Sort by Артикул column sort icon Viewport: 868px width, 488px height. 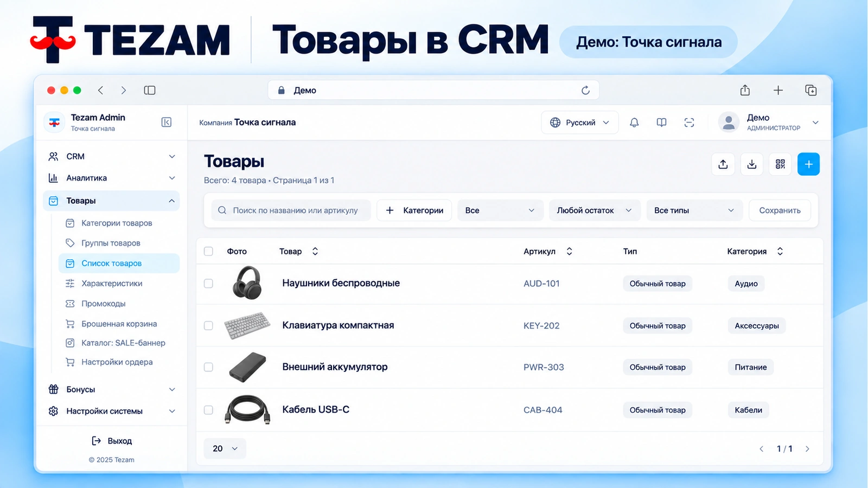pos(569,251)
